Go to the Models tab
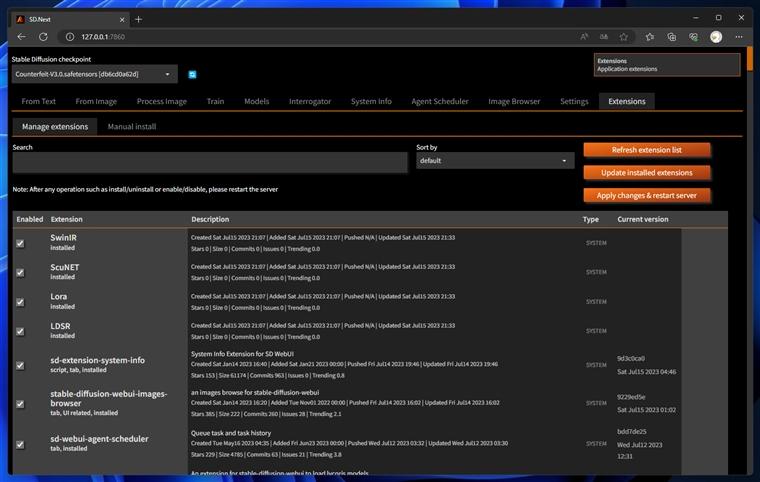The image size is (760, 482). pos(256,101)
